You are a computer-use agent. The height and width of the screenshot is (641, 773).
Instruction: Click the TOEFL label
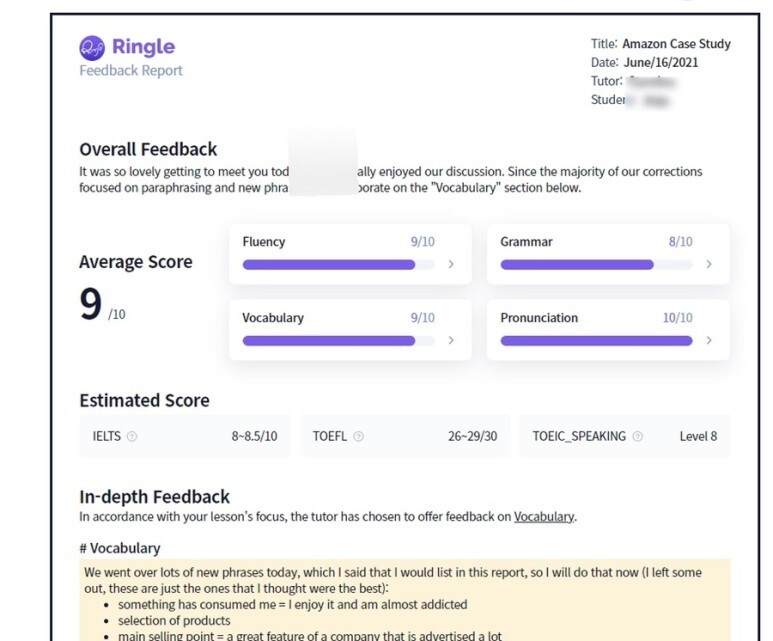click(330, 436)
